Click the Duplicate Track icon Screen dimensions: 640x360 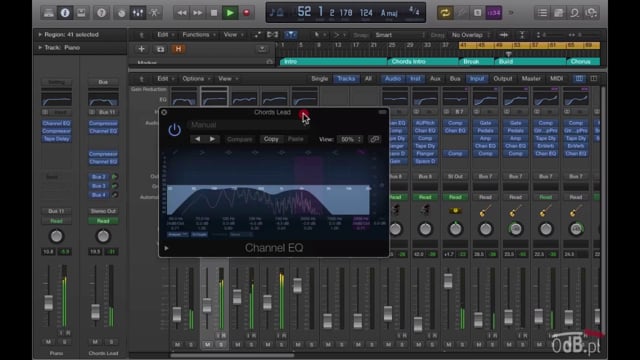160,49
